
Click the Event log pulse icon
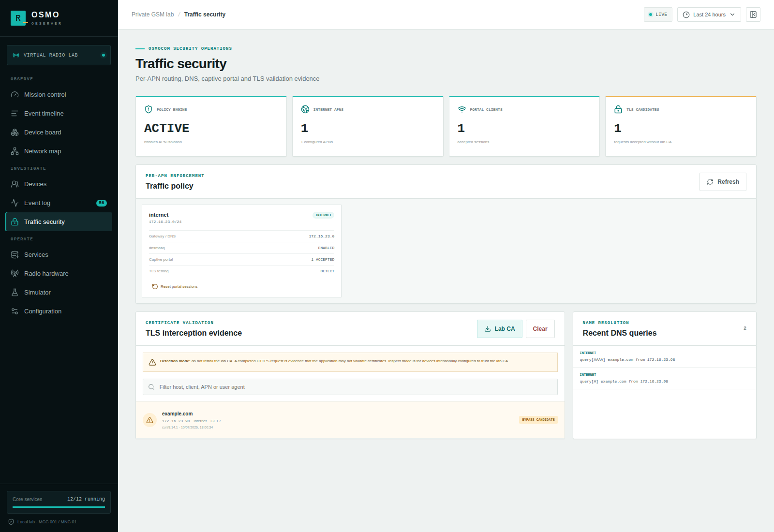[15, 203]
